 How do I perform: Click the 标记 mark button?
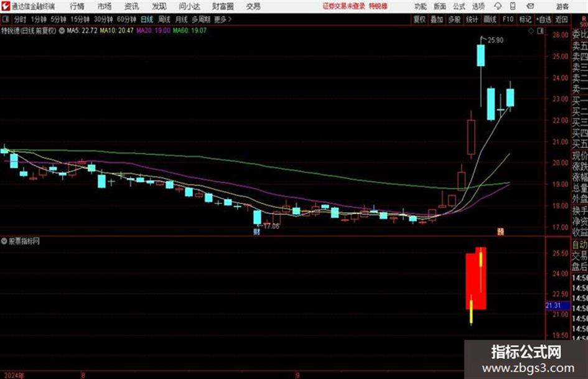point(525,19)
